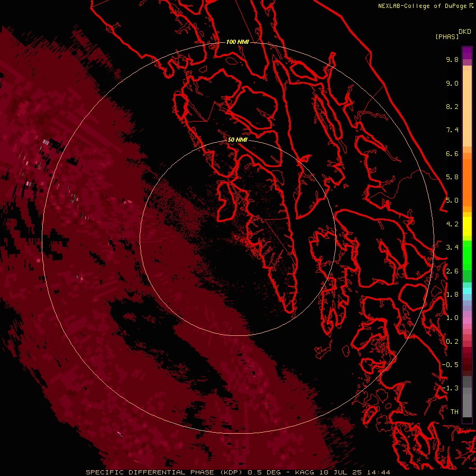The width and height of the screenshot is (476, 476).
Task: Click the 9.0 scale value
Action: [452, 83]
